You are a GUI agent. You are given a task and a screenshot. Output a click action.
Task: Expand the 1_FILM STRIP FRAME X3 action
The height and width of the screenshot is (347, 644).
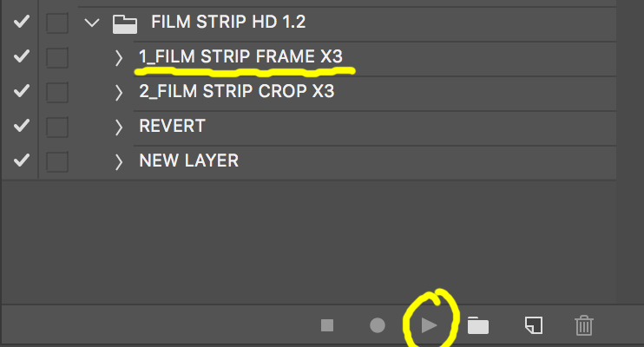119,58
